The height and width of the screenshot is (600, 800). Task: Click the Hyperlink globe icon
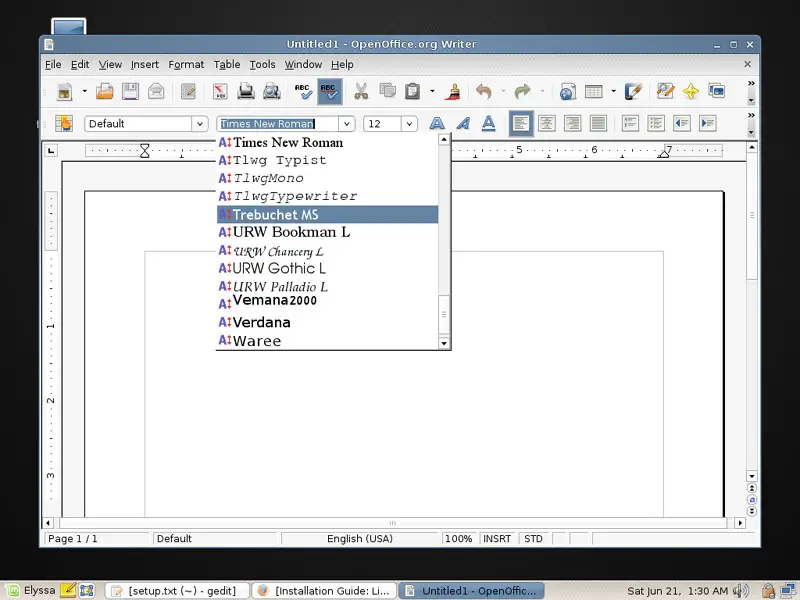click(x=568, y=92)
